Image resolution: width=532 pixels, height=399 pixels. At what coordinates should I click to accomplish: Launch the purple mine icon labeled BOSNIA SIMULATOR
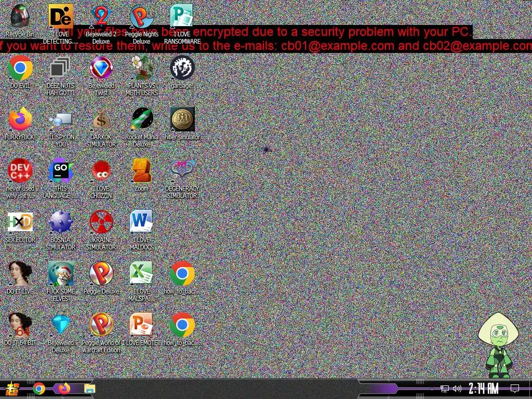(61, 222)
